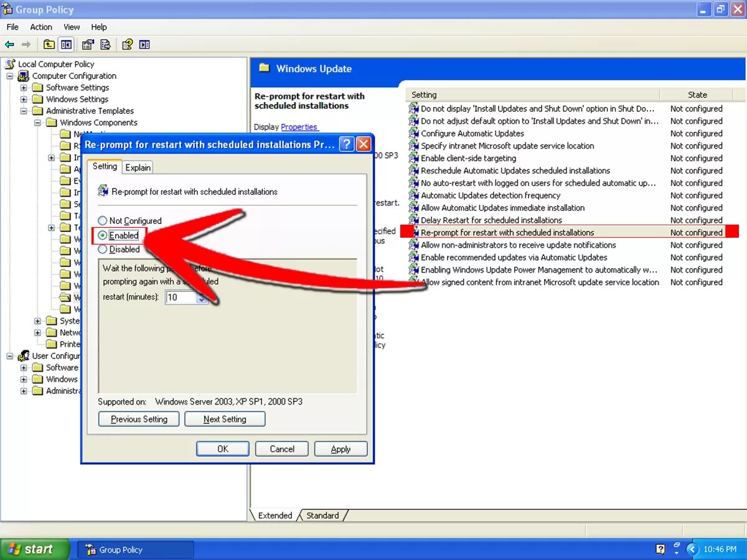This screenshot has width=747, height=560.
Task: Open the Help menu
Action: coord(99,27)
